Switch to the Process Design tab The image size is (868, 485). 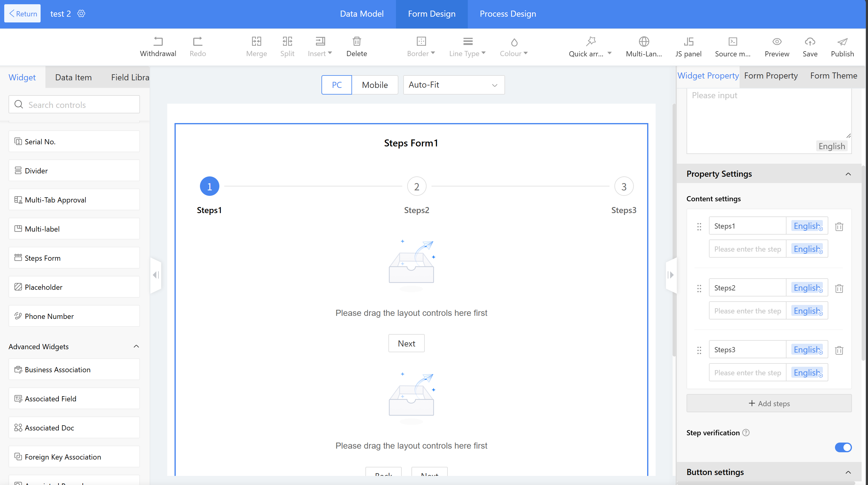(508, 14)
